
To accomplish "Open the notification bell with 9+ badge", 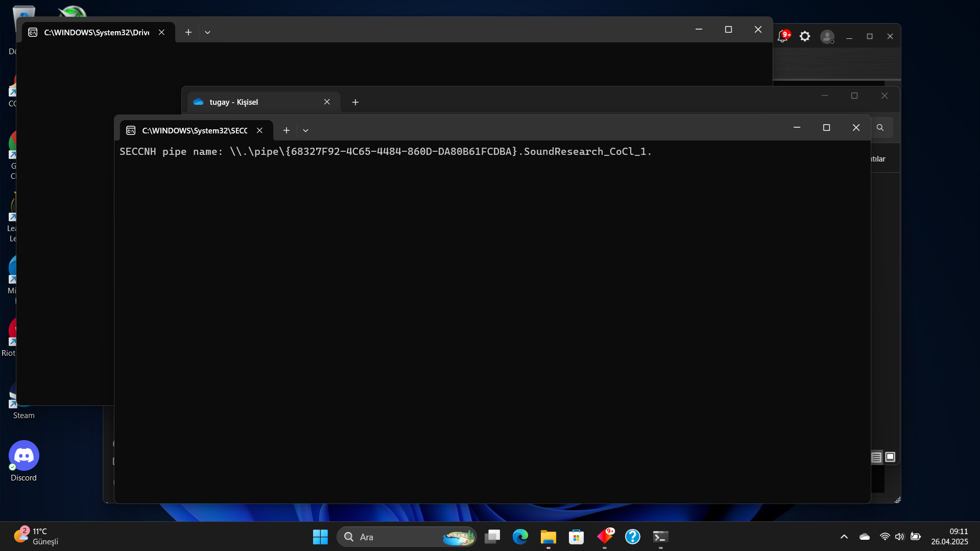I will pyautogui.click(x=783, y=36).
